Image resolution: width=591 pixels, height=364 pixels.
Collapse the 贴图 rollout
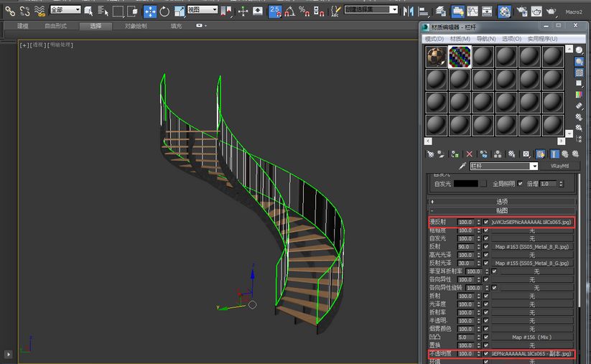click(502, 210)
